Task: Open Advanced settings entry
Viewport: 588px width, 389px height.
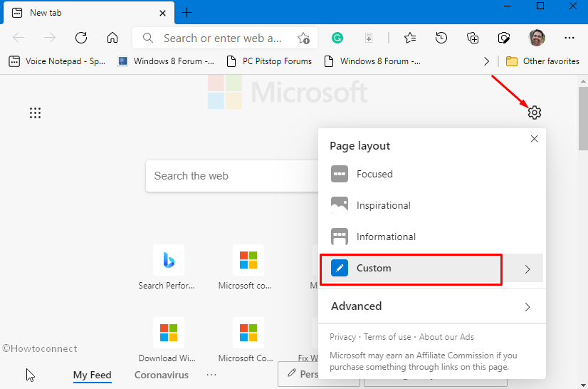Action: (x=431, y=306)
